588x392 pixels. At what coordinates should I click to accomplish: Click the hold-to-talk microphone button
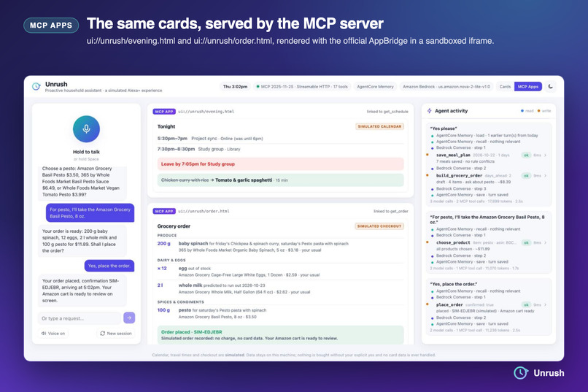coord(86,129)
